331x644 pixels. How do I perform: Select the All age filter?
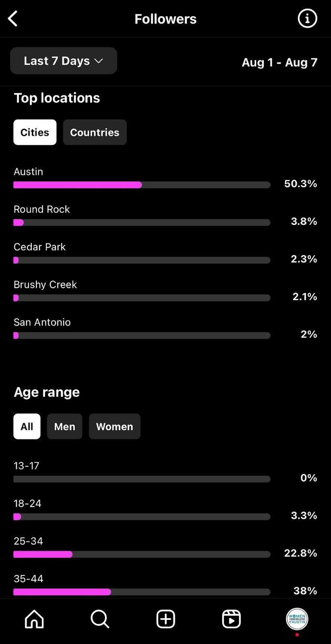(27, 427)
